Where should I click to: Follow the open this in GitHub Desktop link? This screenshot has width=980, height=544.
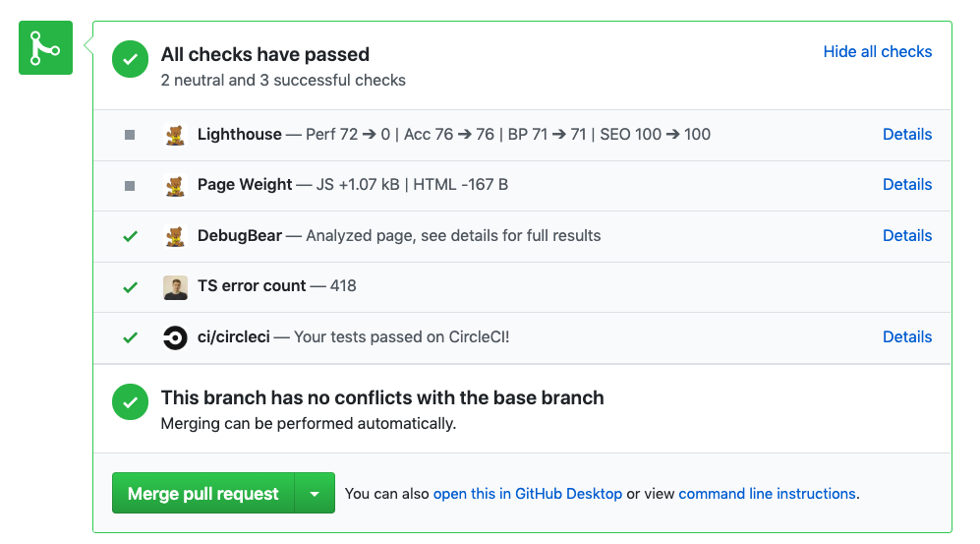click(528, 494)
